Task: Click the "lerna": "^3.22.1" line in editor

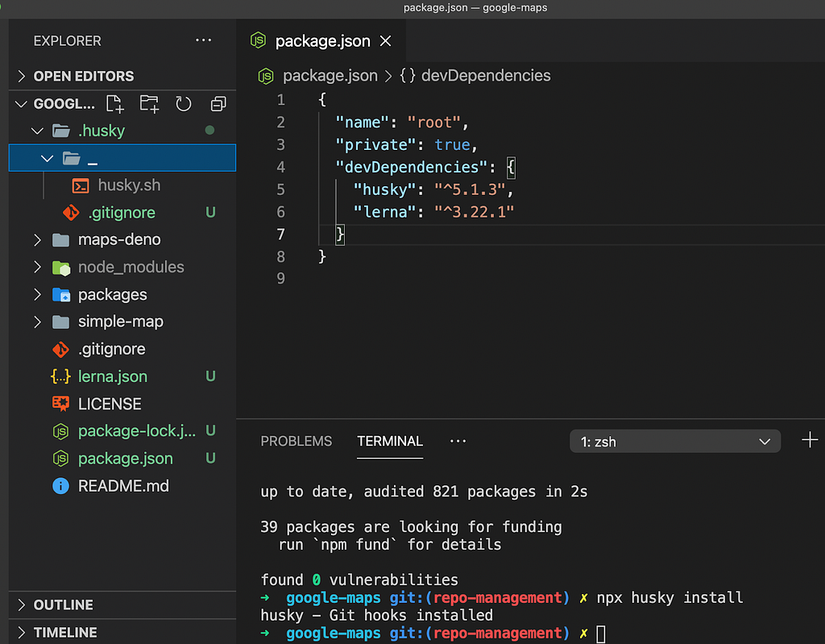Action: point(433,212)
